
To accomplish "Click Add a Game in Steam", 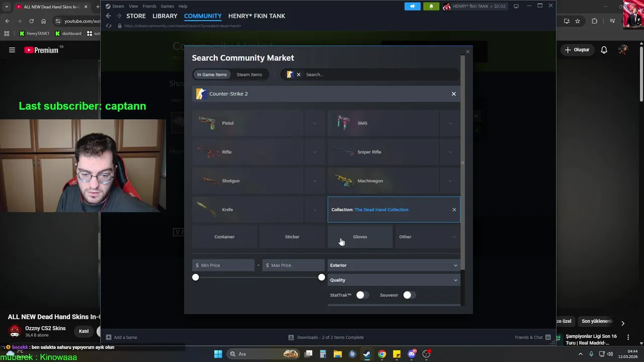I will pyautogui.click(x=121, y=337).
